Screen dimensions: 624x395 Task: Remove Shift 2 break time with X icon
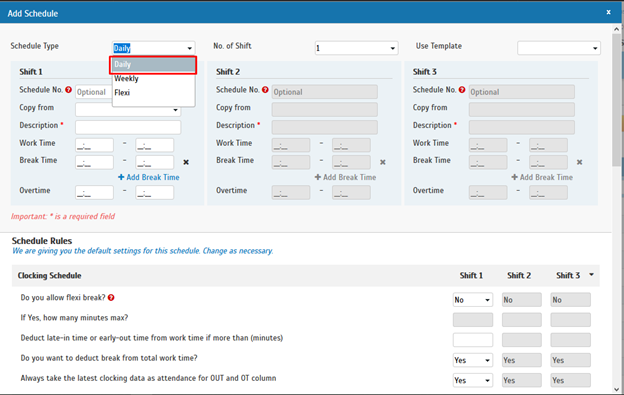[x=382, y=162]
